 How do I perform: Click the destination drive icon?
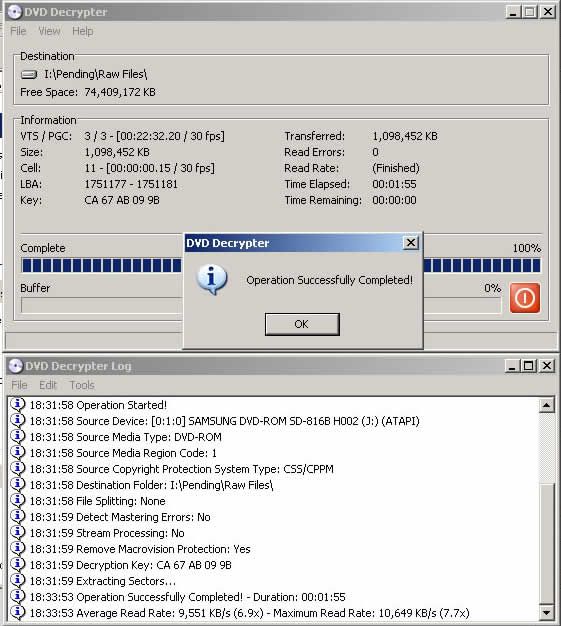(x=29, y=74)
